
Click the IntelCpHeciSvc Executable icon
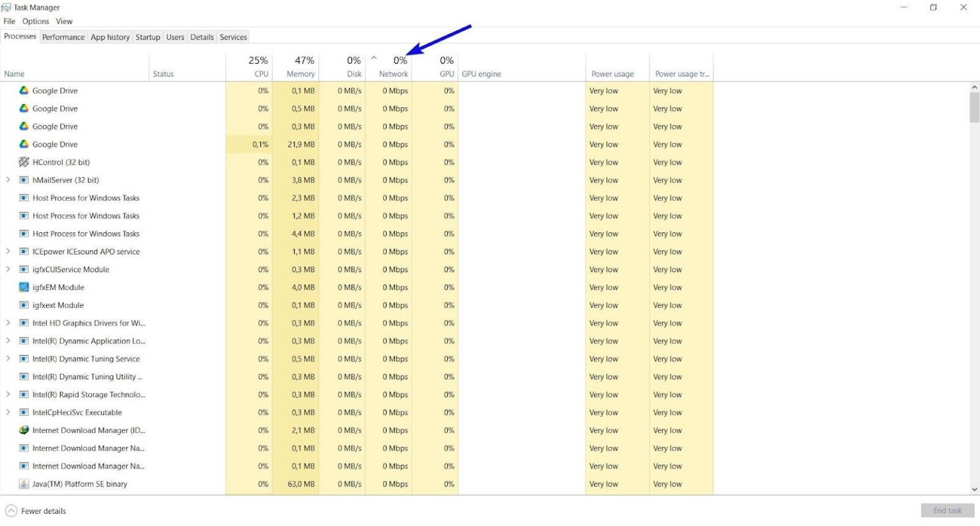(24, 412)
